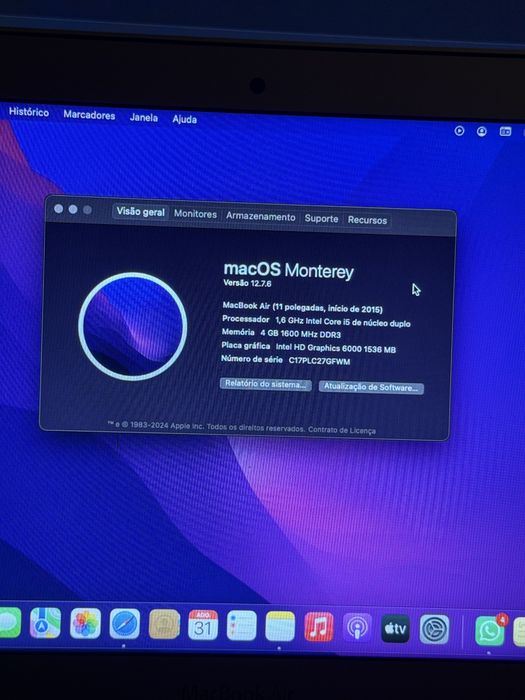Viewport: 525px width, 700px height.
Task: Open Messages app at Dock's left edge
Action: pos(10,622)
